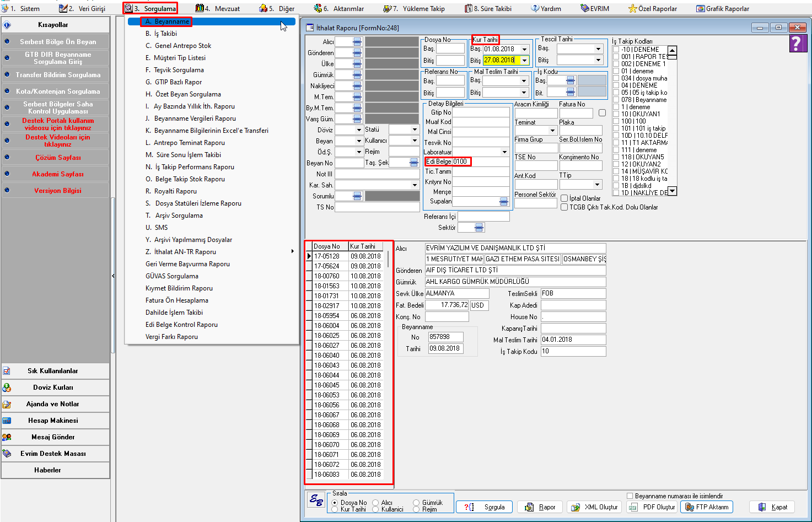Open Mesaj Gönder sidebar icon
The width and height of the screenshot is (812, 522).
coord(7,437)
